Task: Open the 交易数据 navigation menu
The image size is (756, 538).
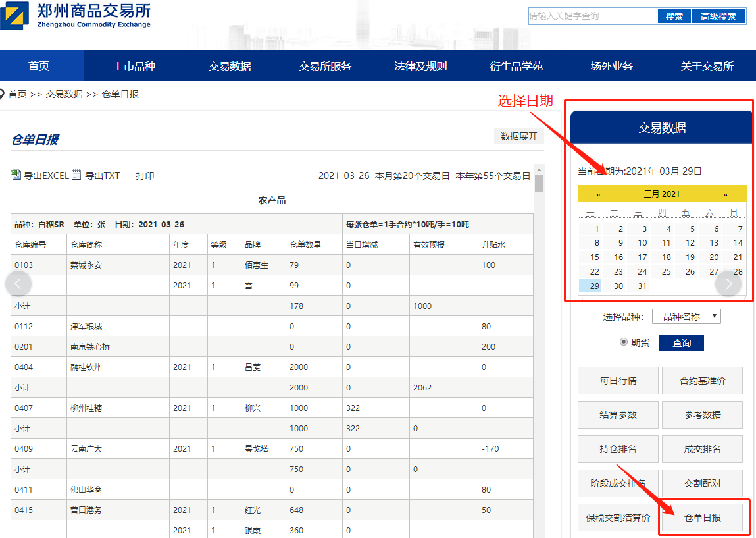Action: tap(230, 66)
